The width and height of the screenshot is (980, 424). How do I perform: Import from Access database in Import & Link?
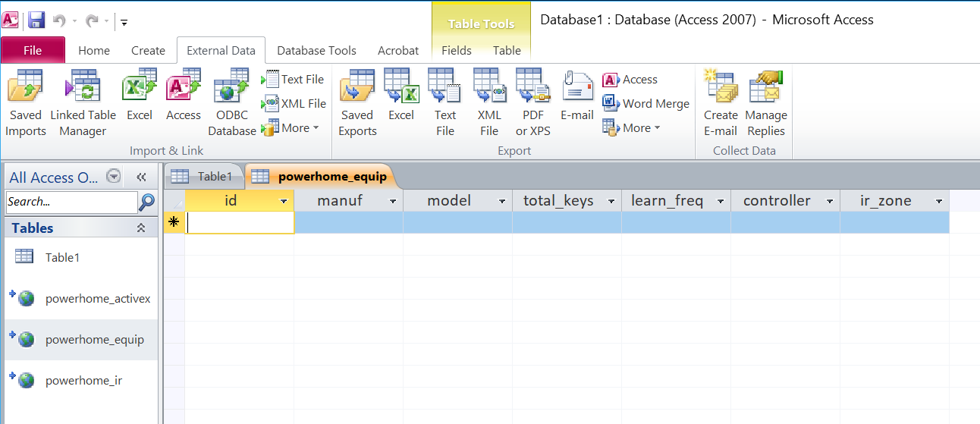click(x=184, y=96)
